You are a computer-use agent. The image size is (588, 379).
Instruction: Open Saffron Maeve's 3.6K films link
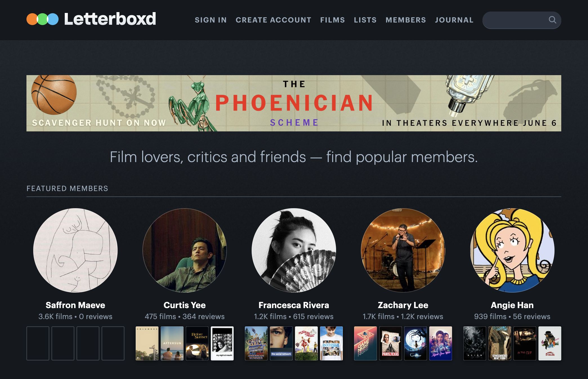[55, 317]
